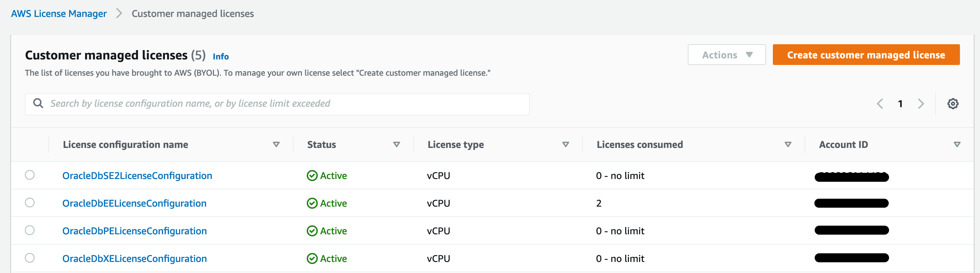Click Licenses consumed value 2
Viewport: 980px width, 273px height.
[599, 204]
